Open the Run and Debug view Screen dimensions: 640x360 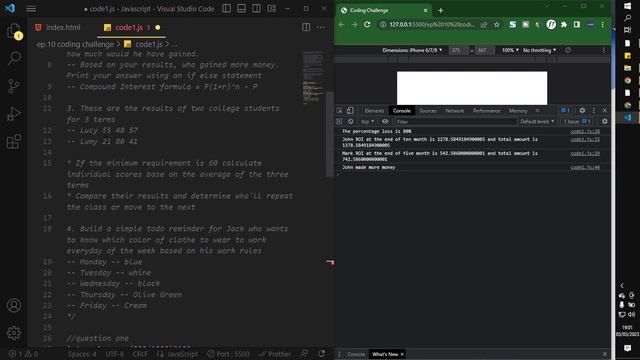point(14,114)
